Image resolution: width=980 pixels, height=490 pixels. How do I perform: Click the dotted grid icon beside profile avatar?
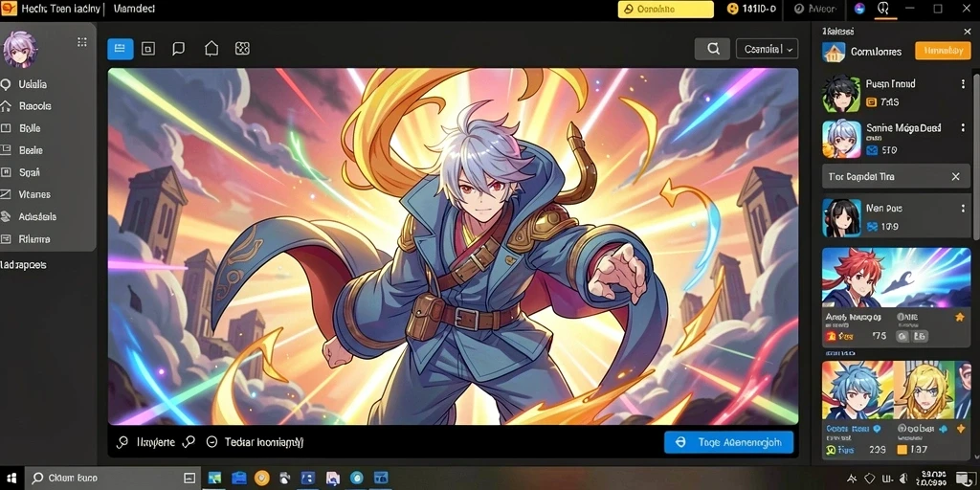coord(82,42)
